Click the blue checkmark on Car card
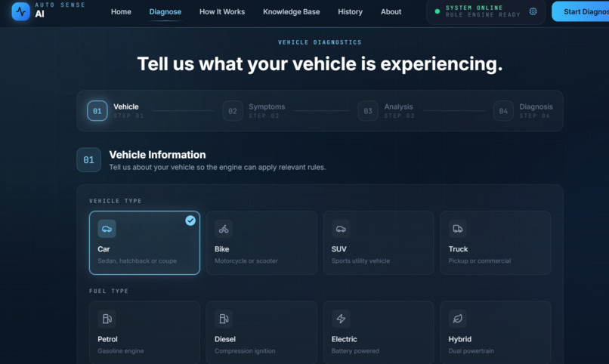 click(x=190, y=221)
